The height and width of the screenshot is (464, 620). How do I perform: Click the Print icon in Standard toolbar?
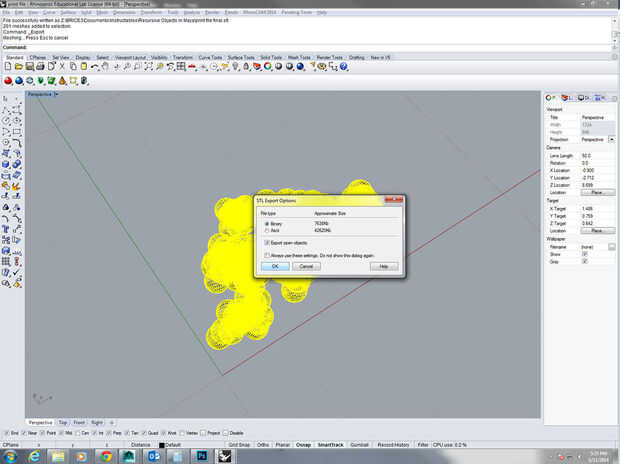pyautogui.click(x=40, y=66)
